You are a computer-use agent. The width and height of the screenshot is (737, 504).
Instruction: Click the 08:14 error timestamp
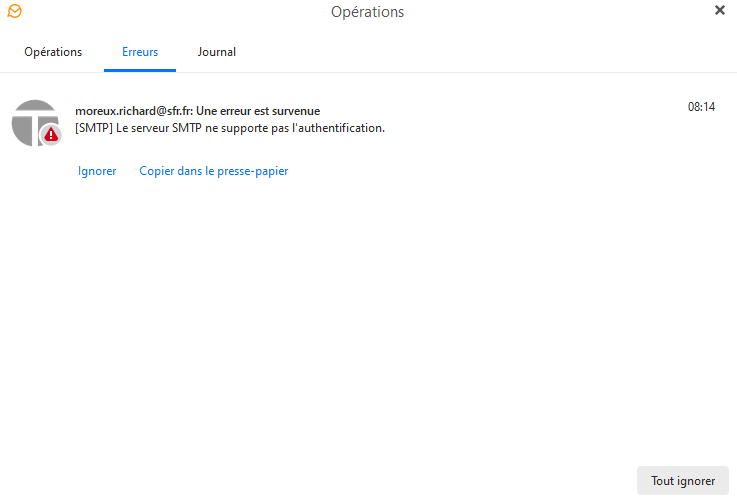[701, 107]
